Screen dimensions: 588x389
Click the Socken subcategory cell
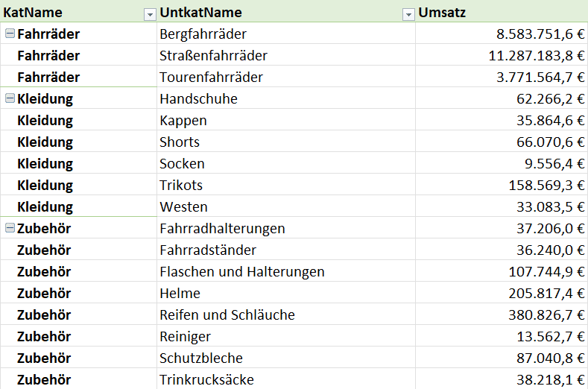[182, 164]
